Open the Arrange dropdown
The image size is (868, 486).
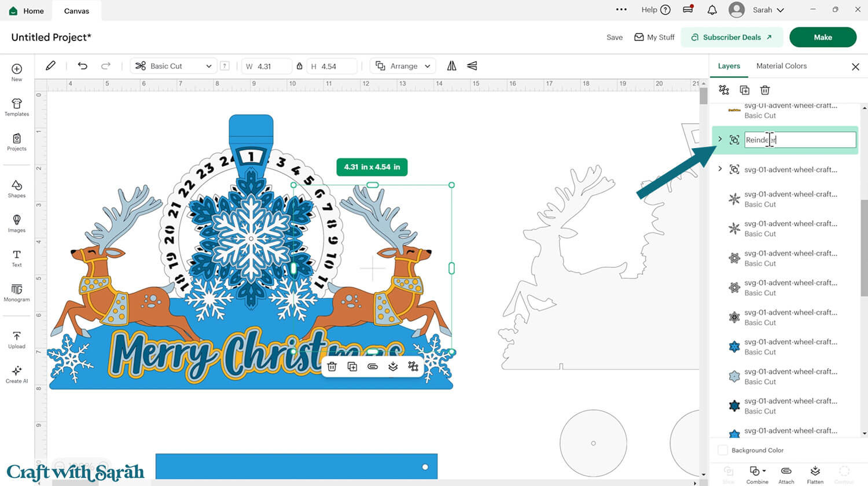point(403,66)
